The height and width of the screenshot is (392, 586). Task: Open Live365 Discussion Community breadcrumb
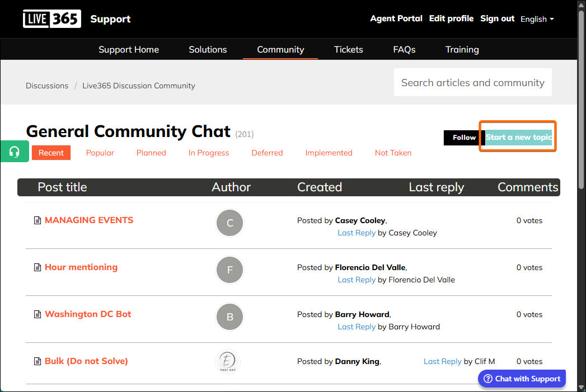pyautogui.click(x=139, y=86)
